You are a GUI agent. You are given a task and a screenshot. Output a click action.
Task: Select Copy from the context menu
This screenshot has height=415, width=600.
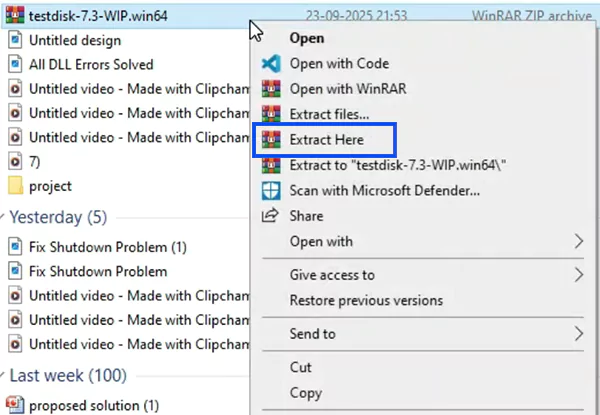coord(306,393)
